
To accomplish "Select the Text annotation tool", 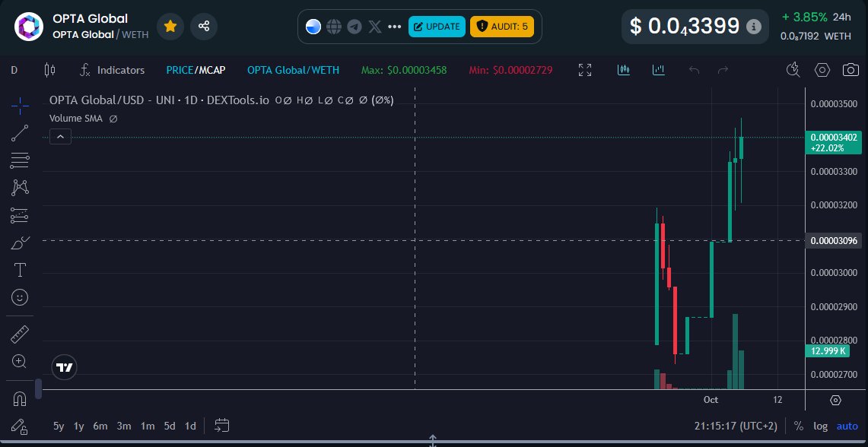I will pos(20,270).
